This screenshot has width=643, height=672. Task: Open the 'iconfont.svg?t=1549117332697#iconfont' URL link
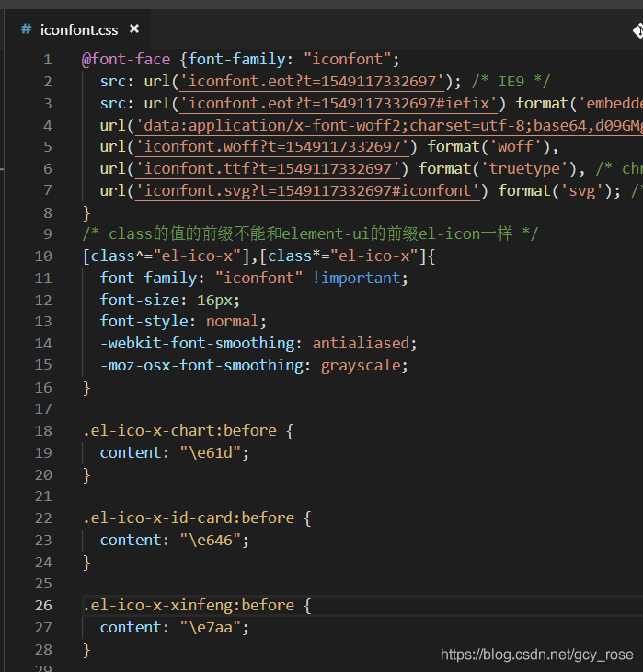coord(307,190)
